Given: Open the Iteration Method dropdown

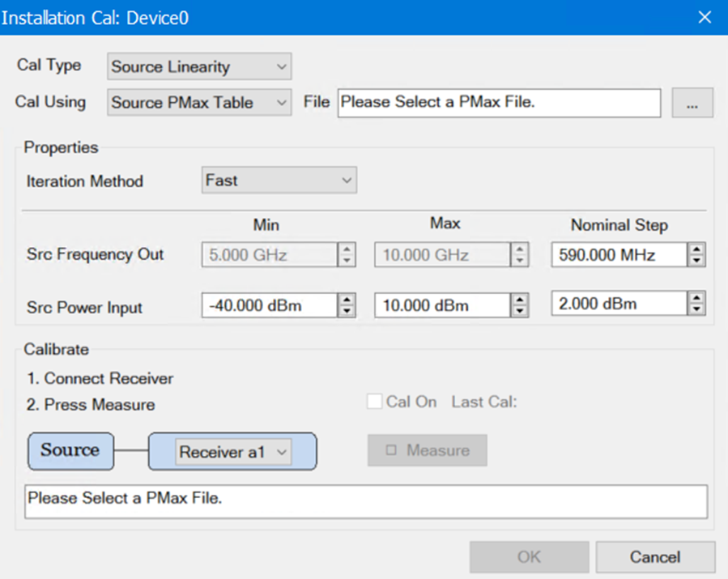Looking at the screenshot, I should (x=279, y=181).
